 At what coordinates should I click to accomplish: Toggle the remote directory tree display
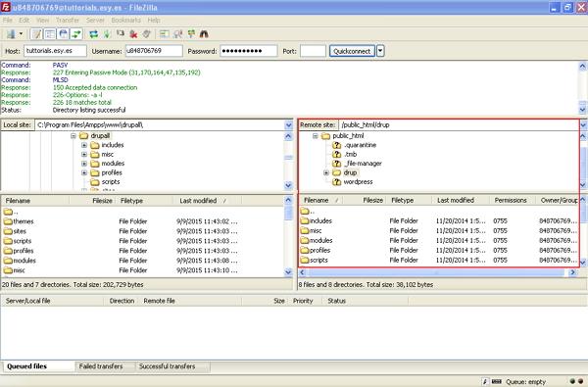coord(63,34)
